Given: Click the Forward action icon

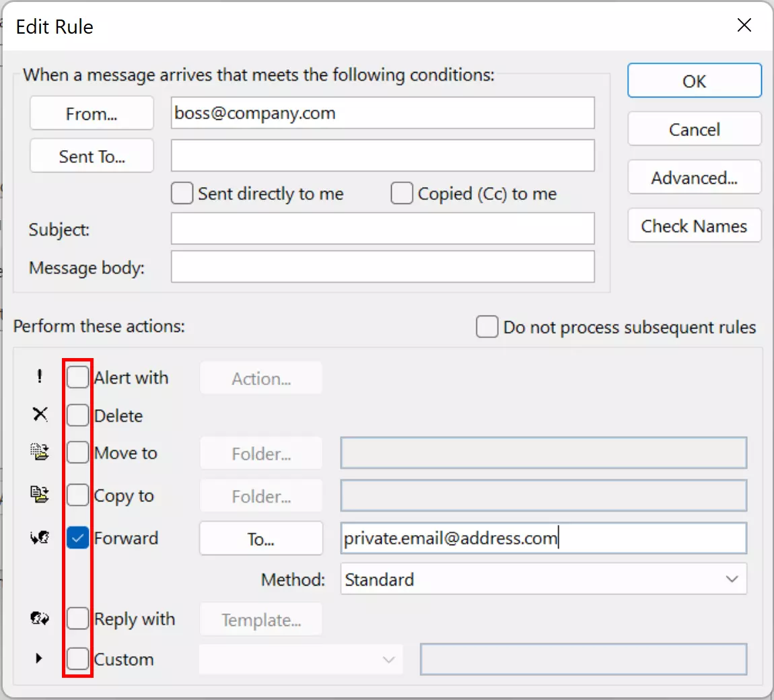Looking at the screenshot, I should pos(40,537).
